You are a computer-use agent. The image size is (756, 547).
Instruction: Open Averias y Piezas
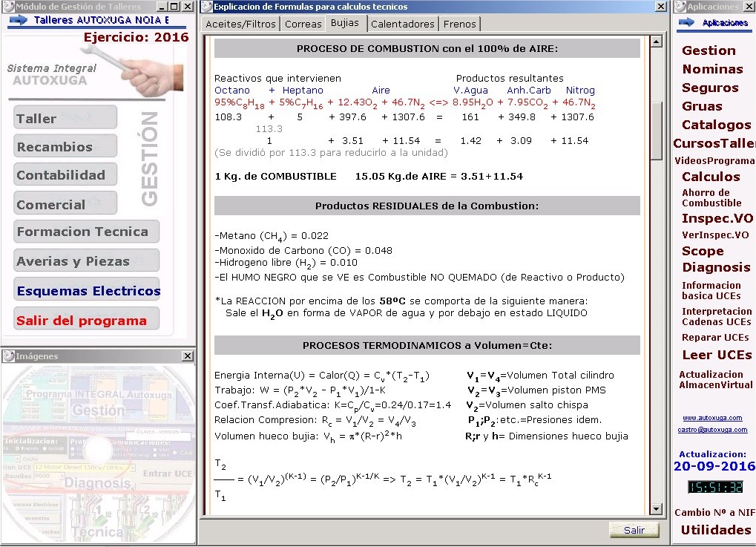click(86, 261)
